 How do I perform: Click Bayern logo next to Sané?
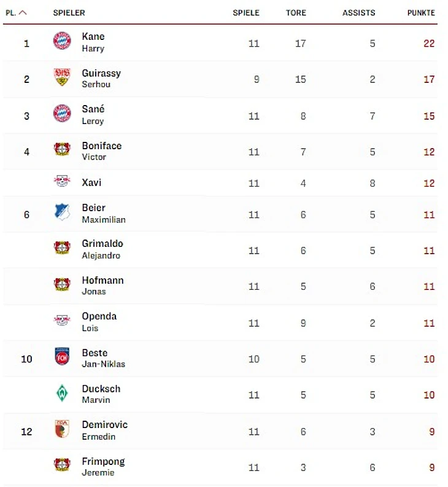coord(62,113)
